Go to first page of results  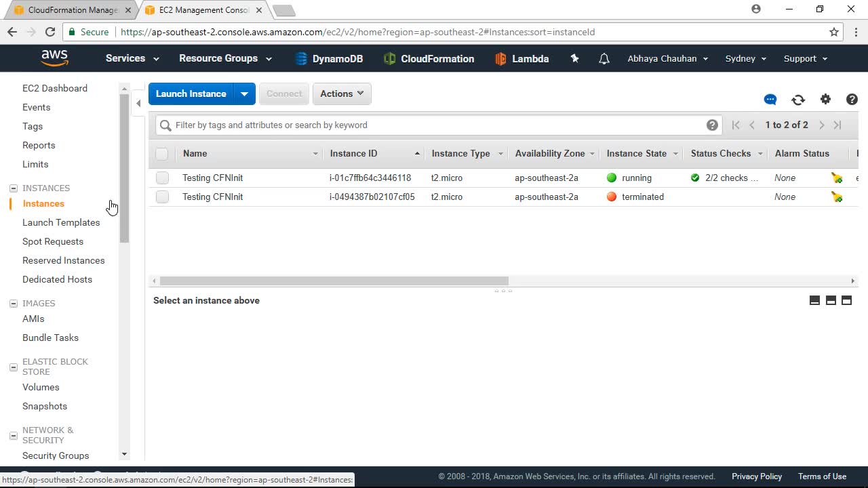(736, 125)
